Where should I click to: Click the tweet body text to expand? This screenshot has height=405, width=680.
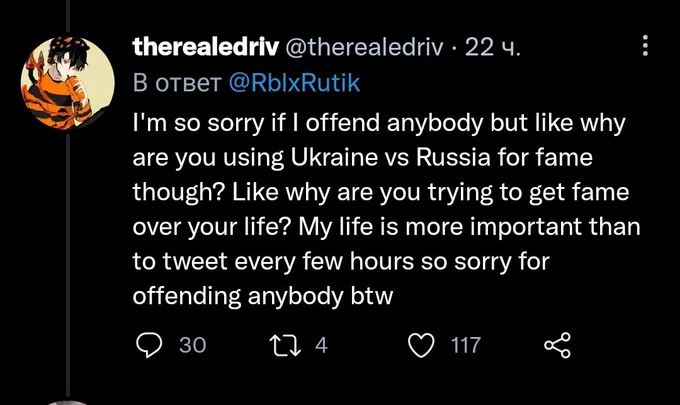(x=386, y=210)
